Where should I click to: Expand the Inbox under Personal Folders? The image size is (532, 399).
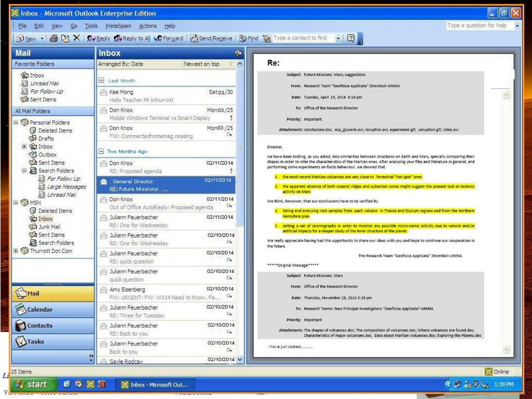tap(24, 146)
